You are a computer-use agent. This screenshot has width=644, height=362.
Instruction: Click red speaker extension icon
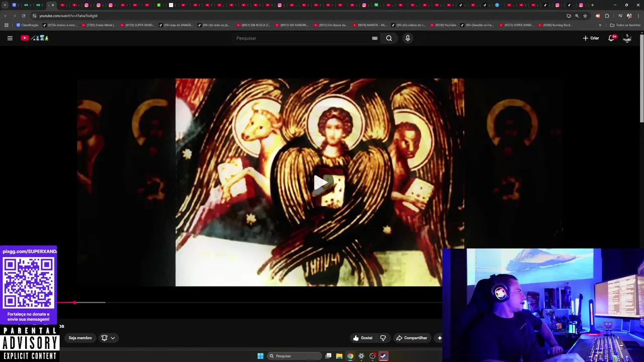click(598, 16)
